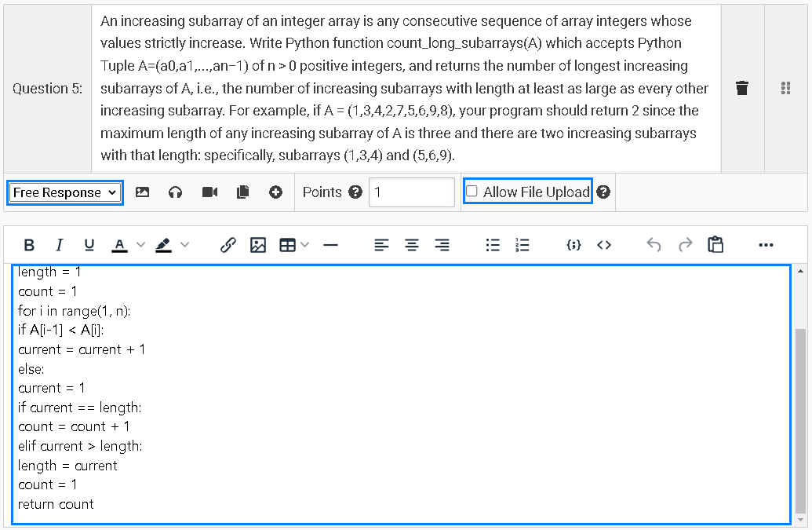Toggle underline formatting in the editor
Screen dimensions: 812x530
89,245
